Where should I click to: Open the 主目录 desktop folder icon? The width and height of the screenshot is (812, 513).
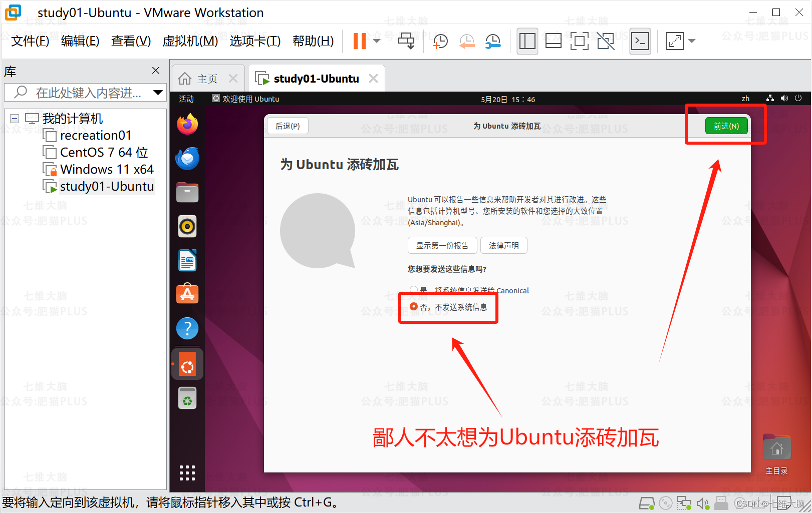[777, 454]
